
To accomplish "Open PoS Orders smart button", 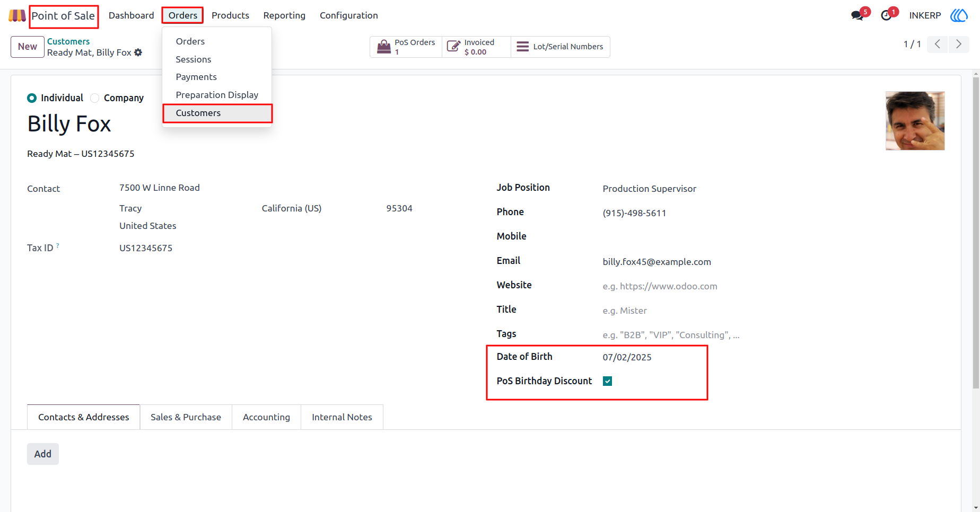I will (406, 47).
